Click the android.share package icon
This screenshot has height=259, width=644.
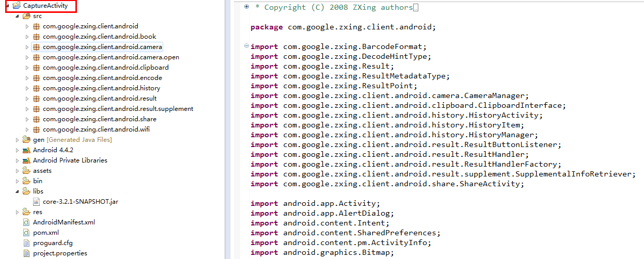(x=36, y=119)
